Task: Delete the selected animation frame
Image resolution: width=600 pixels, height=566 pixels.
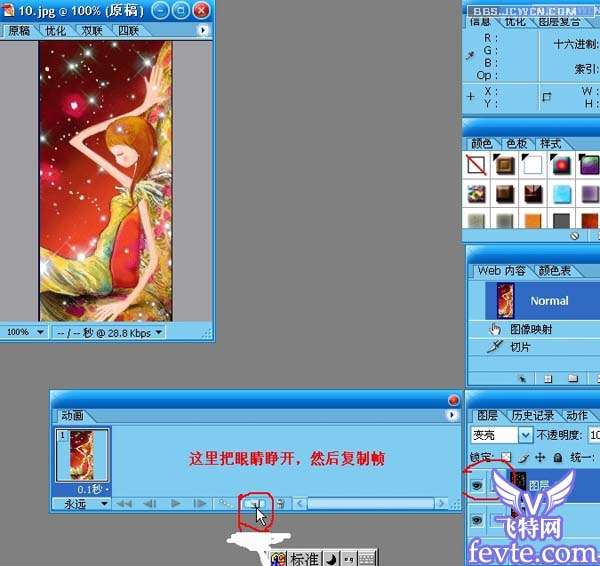Action: [x=281, y=504]
